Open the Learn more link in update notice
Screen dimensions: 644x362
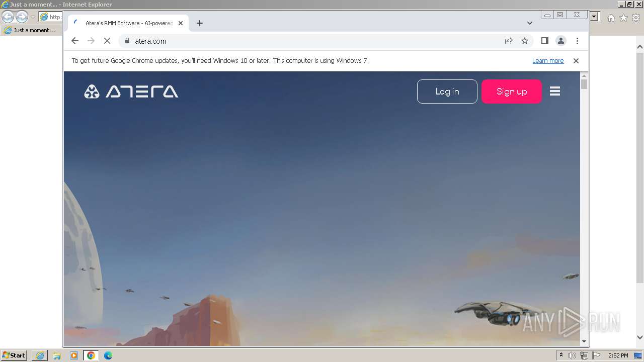(548, 61)
